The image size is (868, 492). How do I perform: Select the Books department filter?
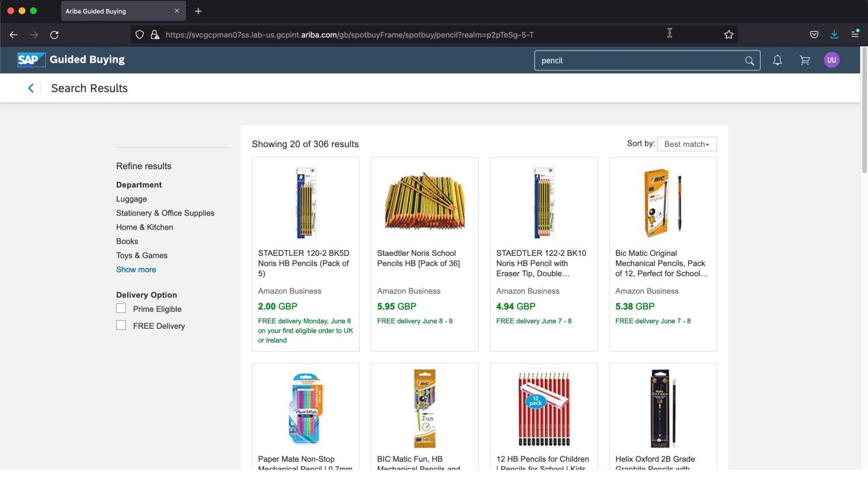[127, 241]
